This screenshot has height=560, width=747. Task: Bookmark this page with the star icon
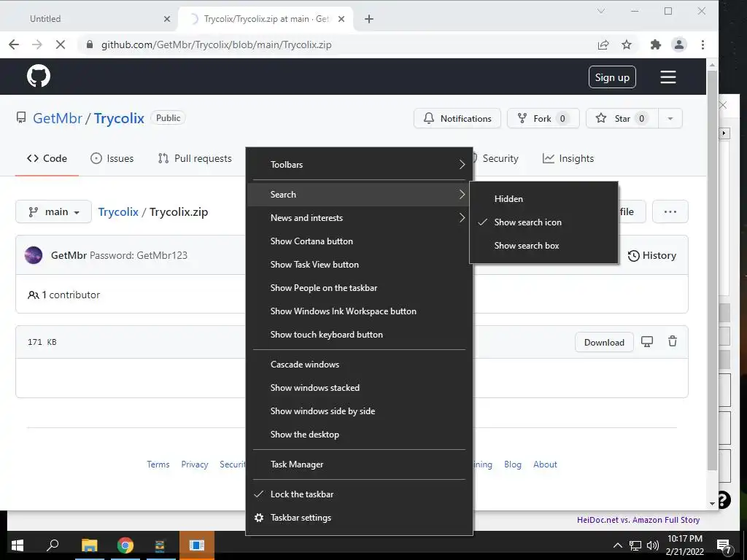point(627,44)
